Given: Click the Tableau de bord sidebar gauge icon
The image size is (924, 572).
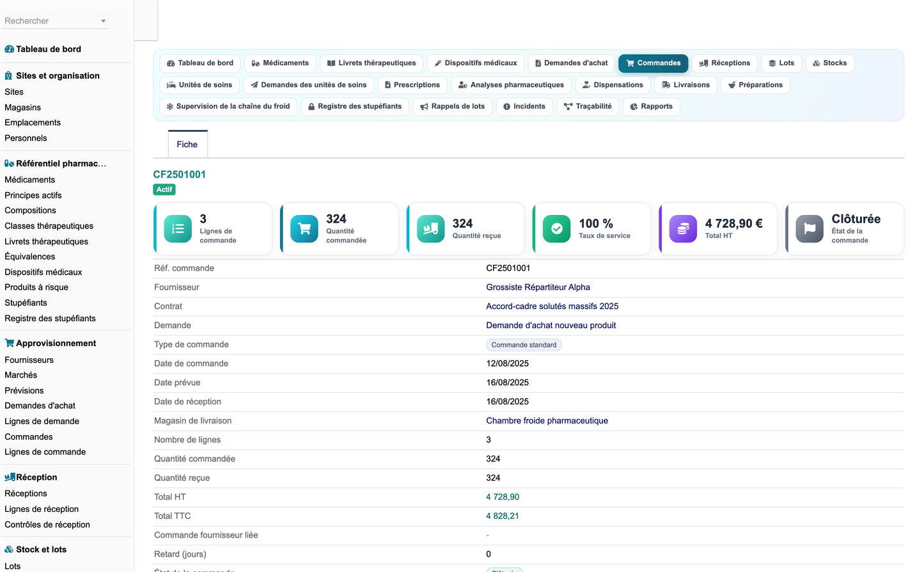Looking at the screenshot, I should [9, 49].
